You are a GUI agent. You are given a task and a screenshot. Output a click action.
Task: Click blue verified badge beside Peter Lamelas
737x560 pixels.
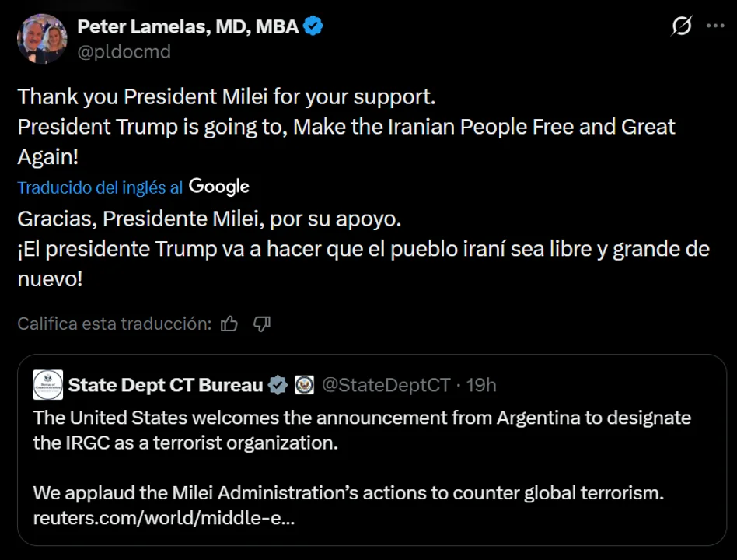tap(314, 27)
